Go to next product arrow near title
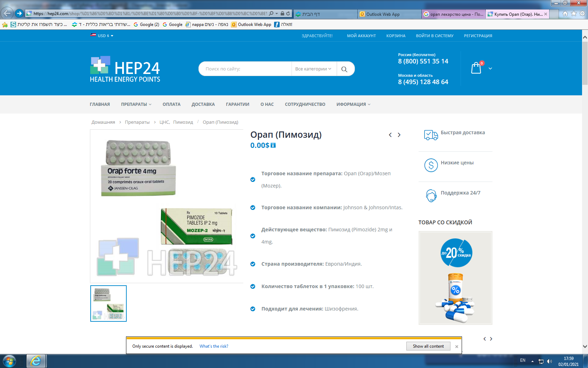Screen dimensions: 588x368 coord(399,135)
